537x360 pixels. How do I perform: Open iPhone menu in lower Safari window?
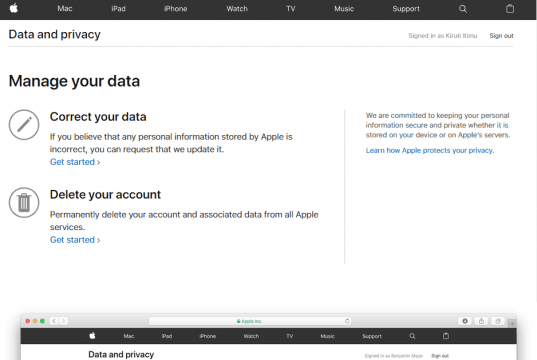(x=208, y=336)
